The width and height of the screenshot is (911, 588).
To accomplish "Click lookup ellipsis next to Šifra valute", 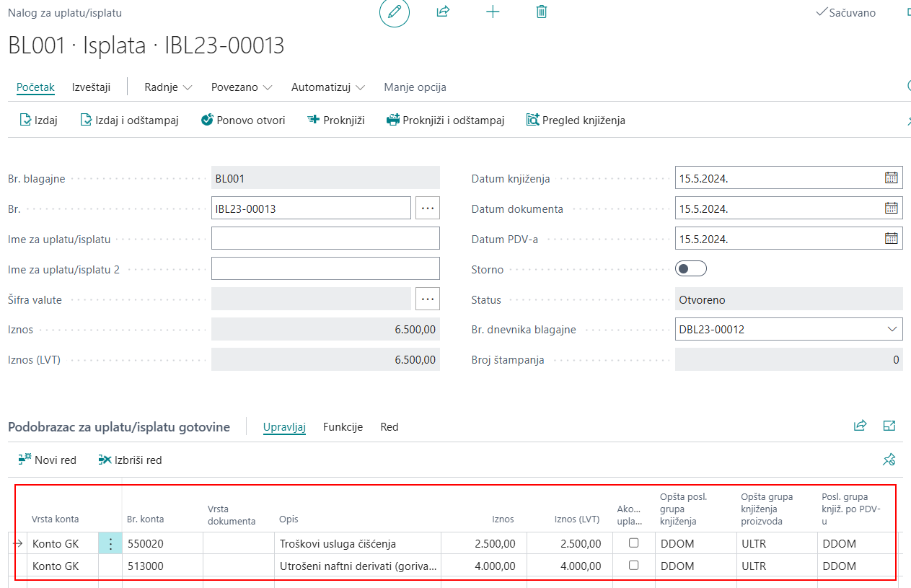I will [428, 299].
